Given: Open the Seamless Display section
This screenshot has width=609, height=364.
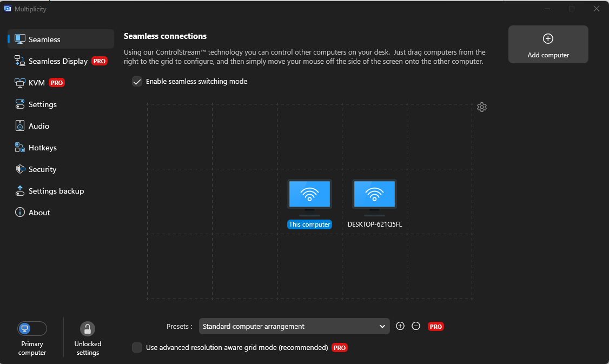Looking at the screenshot, I should 58,61.
